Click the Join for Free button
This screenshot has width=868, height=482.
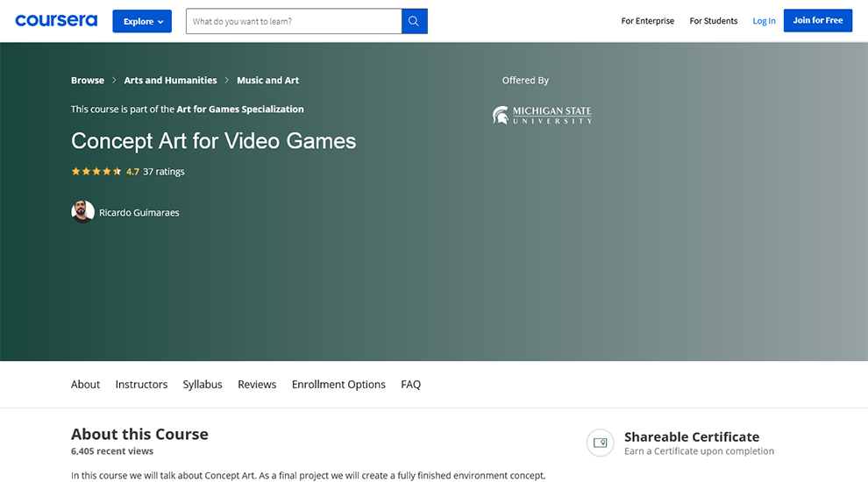[818, 20]
